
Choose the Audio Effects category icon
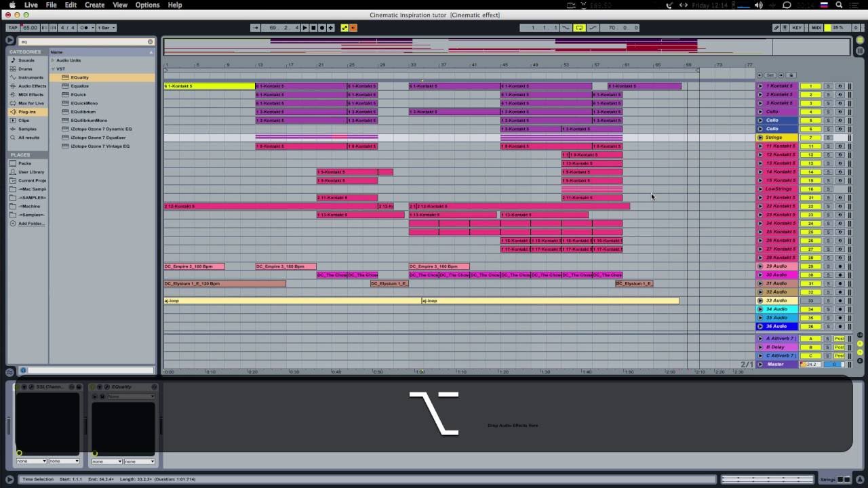pyautogui.click(x=13, y=86)
